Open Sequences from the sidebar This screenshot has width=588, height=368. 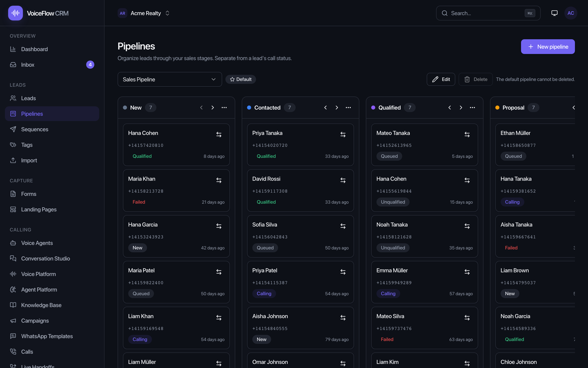pos(52,129)
